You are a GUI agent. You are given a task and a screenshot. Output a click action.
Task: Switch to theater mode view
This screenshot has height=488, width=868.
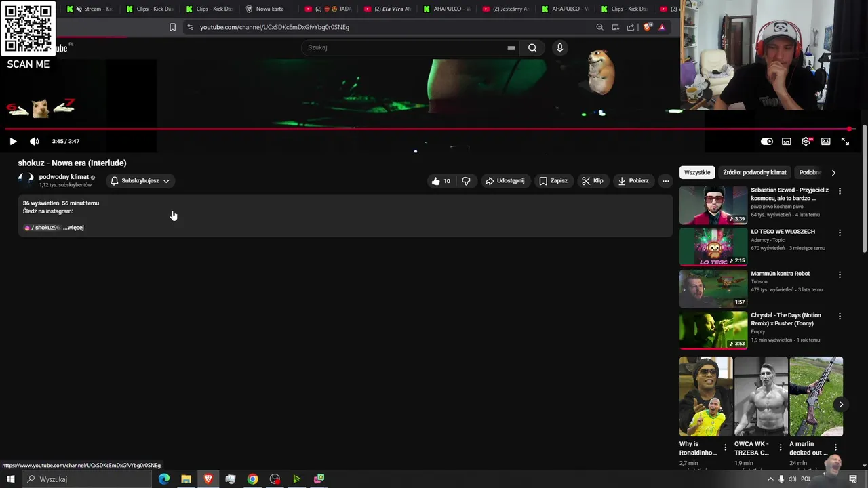coord(825,142)
